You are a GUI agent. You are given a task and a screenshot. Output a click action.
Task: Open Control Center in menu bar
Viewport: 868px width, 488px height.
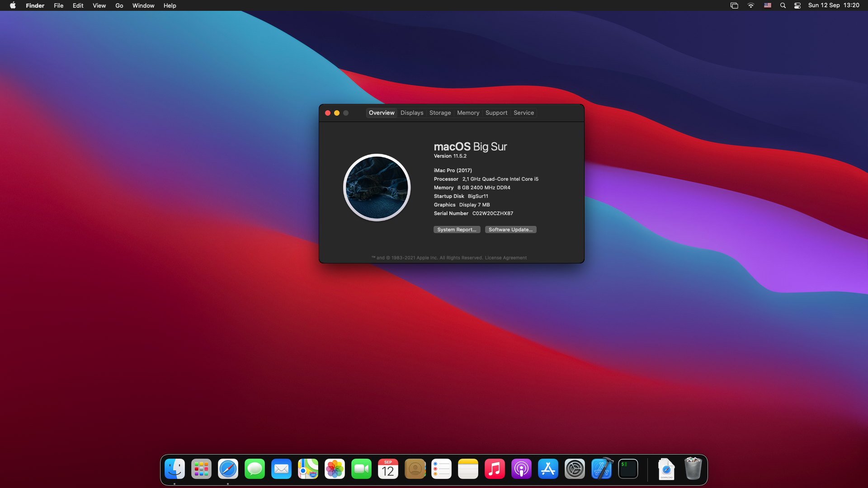pyautogui.click(x=797, y=5)
